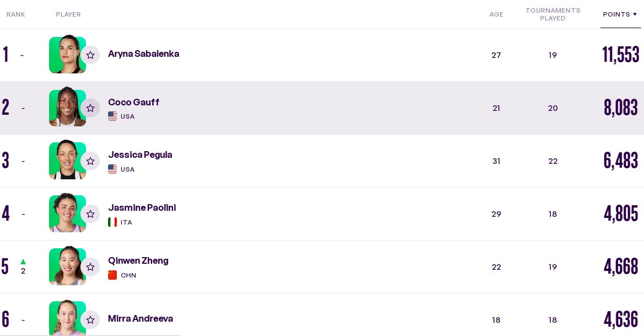Click the USA flag under Coco Gauff
This screenshot has height=336, width=644.
tap(112, 116)
